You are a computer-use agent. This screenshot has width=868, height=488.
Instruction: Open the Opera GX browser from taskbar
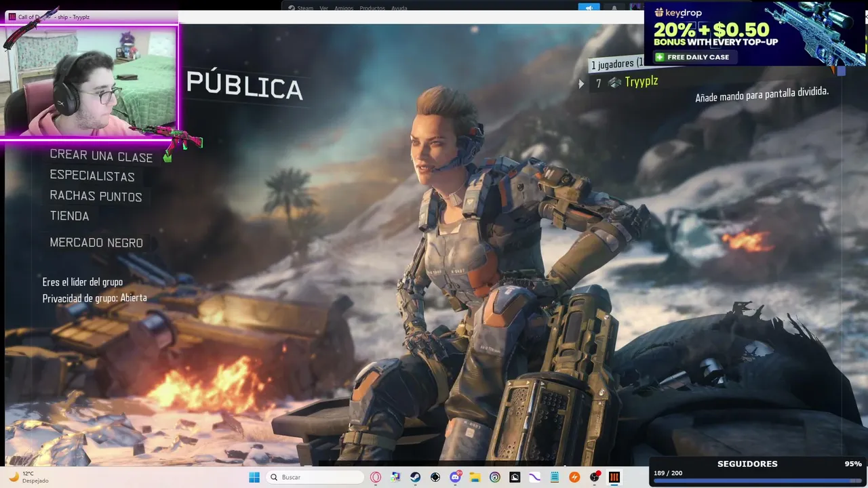click(376, 477)
